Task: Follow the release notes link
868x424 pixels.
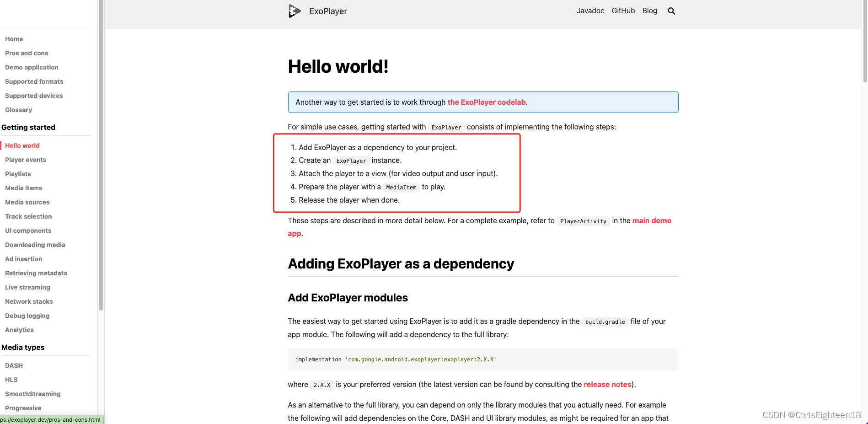Action: pos(607,384)
